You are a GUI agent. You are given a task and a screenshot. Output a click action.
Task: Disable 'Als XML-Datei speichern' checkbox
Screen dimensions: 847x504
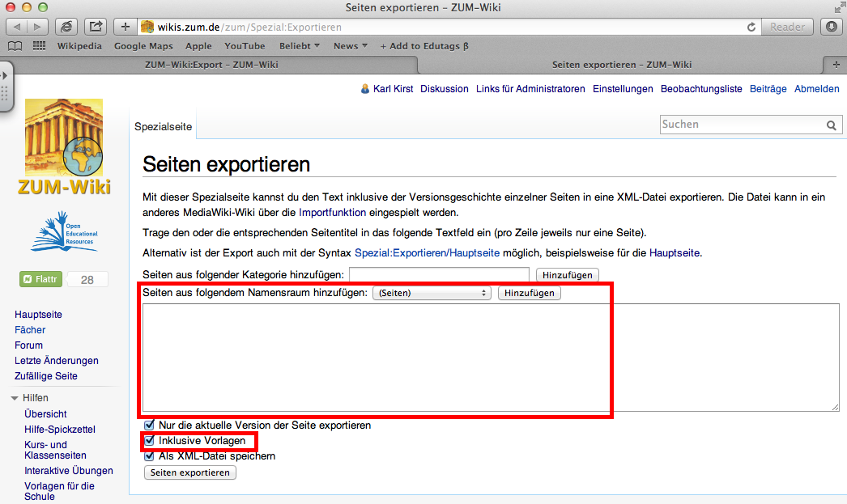click(148, 456)
